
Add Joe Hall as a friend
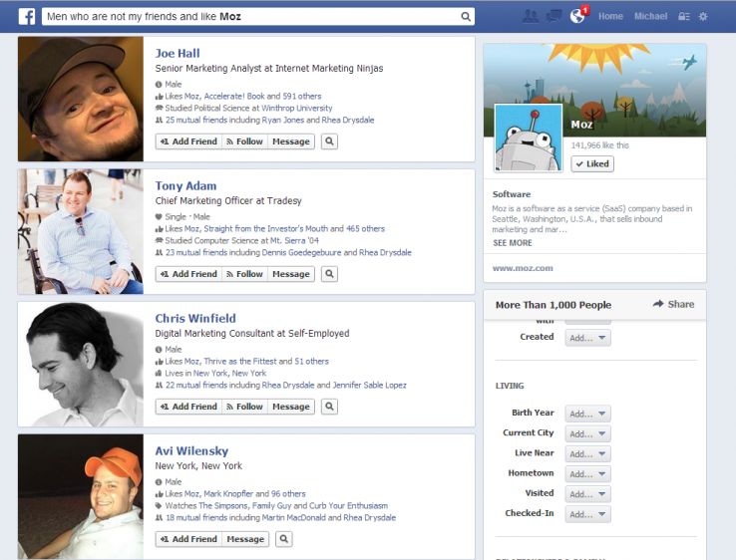[x=188, y=141]
